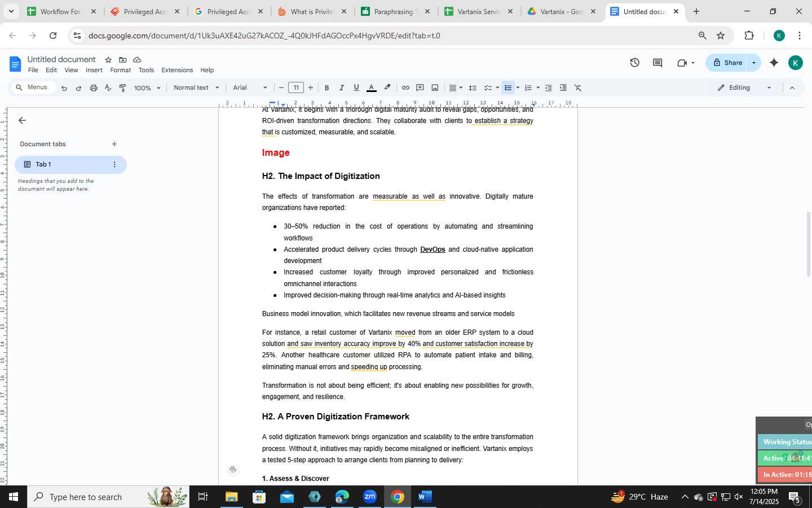This screenshot has height=508, width=812.
Task: Open Chrome extensions
Action: pyautogui.click(x=749, y=36)
